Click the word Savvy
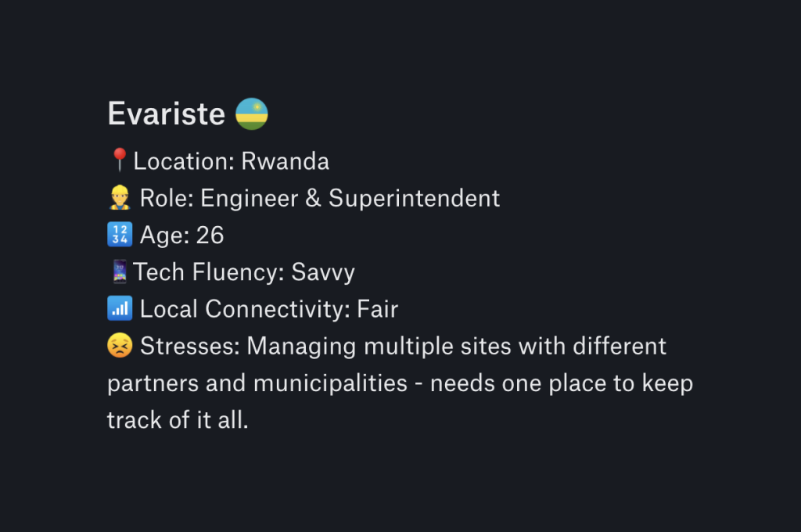Viewport: 801px width, 532px height. tap(323, 273)
